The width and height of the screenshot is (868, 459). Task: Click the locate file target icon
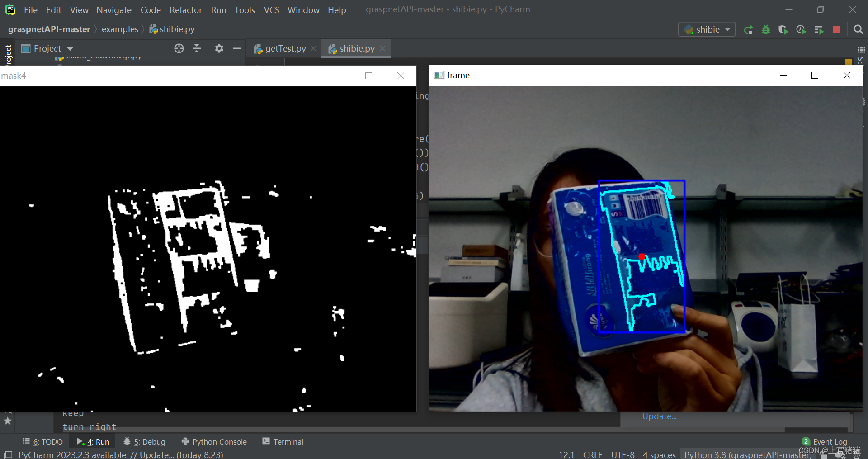[x=179, y=48]
